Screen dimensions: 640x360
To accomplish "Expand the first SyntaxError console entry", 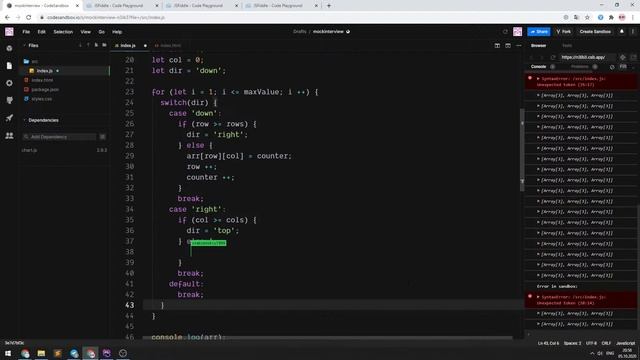I will point(538,78).
